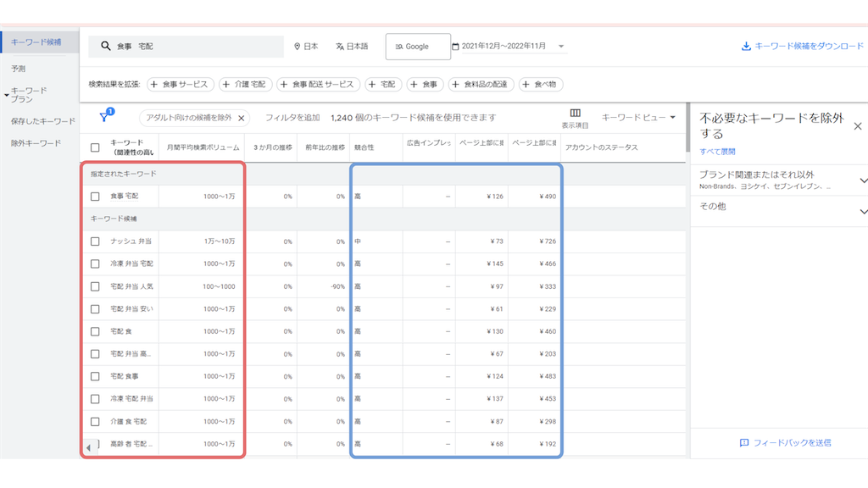This screenshot has height=488, width=868.
Task: Click the horizontal scroll left arrow
Action: [88, 447]
